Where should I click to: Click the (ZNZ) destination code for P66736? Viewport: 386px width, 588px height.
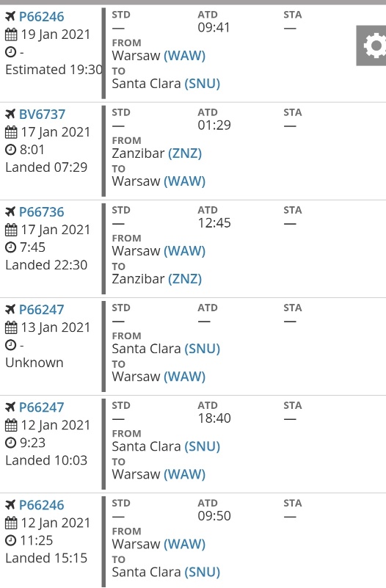(185, 279)
